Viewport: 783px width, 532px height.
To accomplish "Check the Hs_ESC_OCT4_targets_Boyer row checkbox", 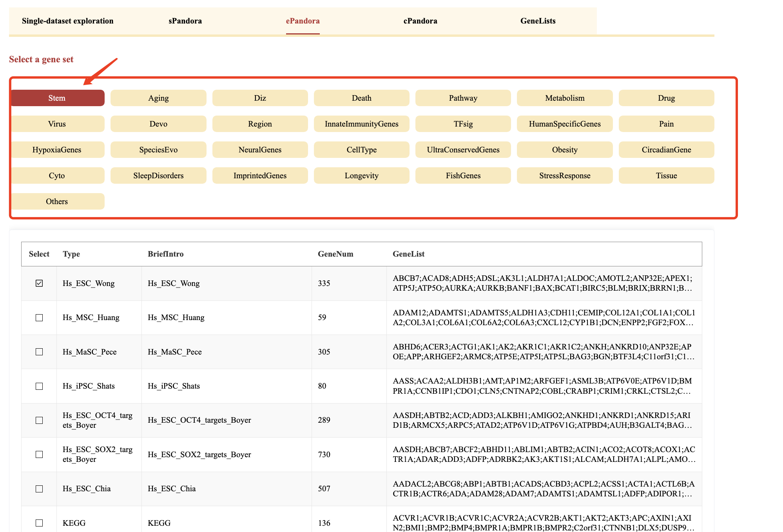I will click(x=39, y=420).
